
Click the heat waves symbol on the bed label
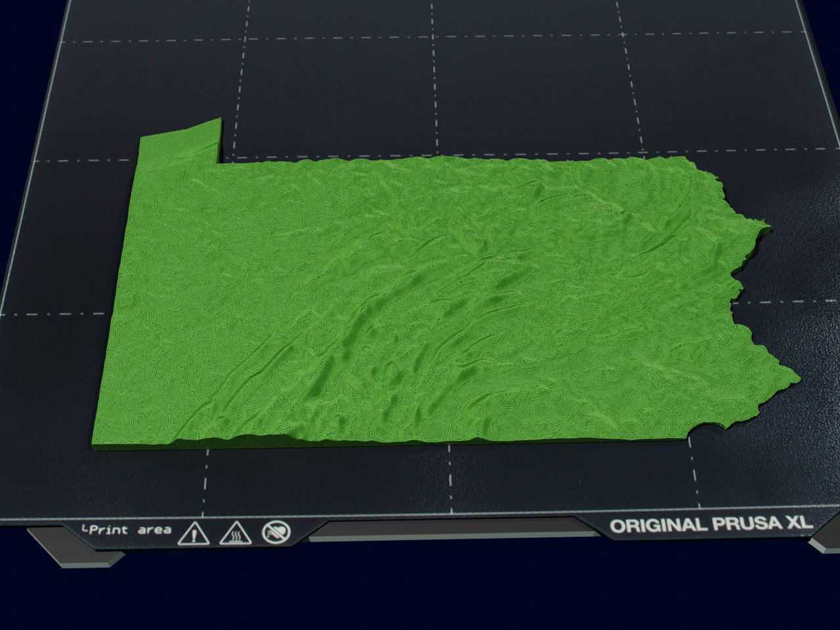tap(236, 536)
